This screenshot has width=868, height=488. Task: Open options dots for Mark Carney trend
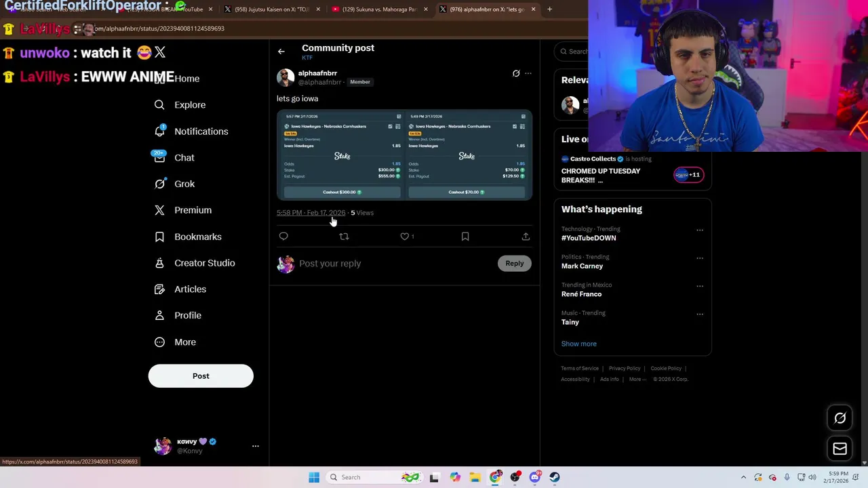(x=700, y=258)
